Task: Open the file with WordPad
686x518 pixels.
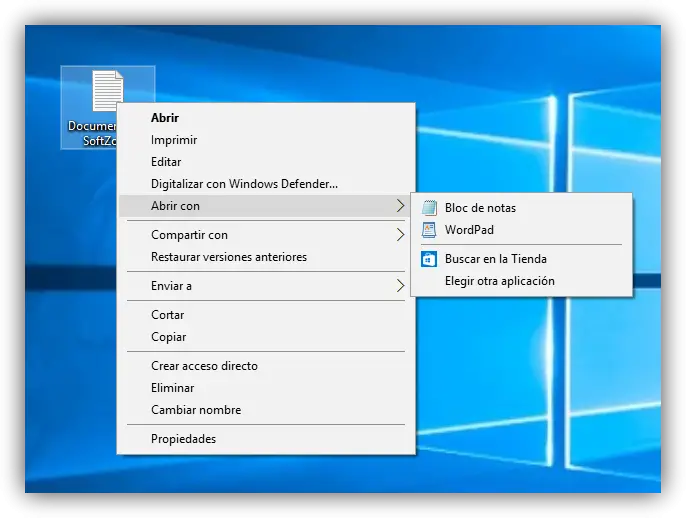Action: (522, 230)
